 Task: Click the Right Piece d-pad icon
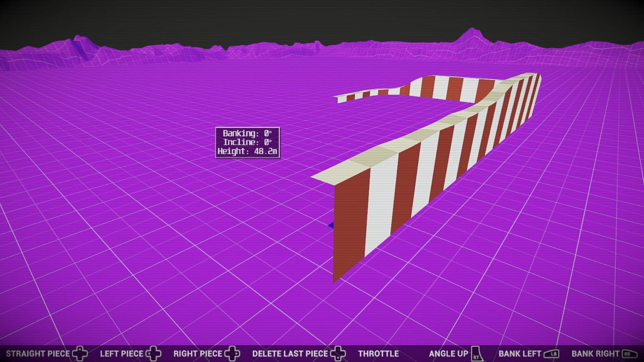[x=232, y=354]
